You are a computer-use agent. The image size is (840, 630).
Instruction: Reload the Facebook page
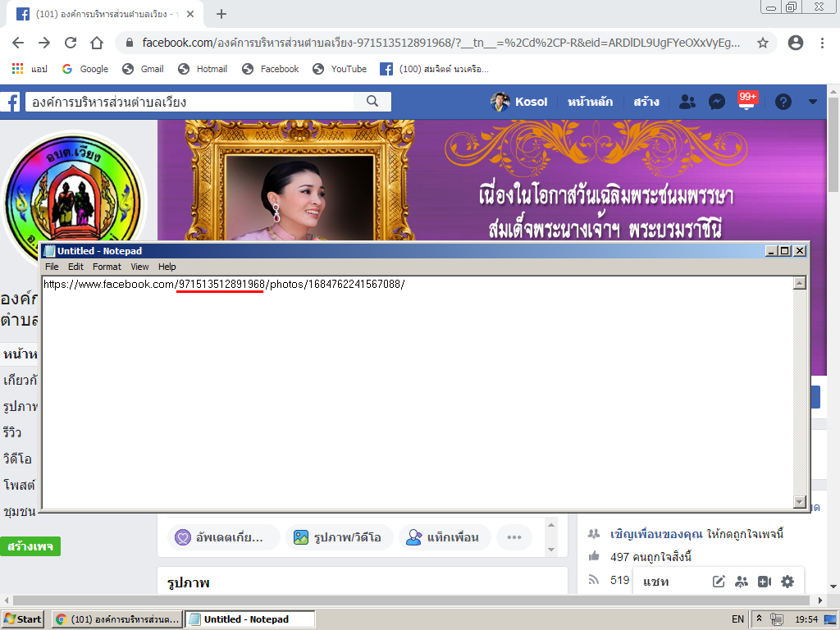[71, 43]
